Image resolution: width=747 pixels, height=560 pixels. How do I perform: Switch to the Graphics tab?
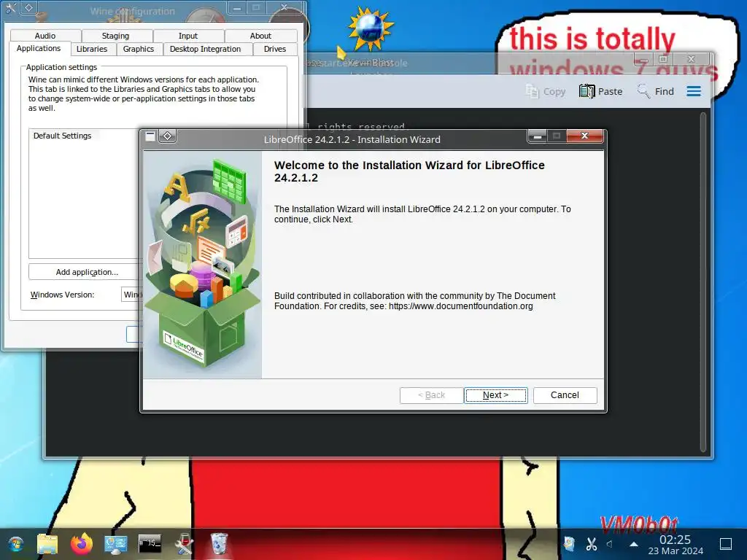[139, 49]
